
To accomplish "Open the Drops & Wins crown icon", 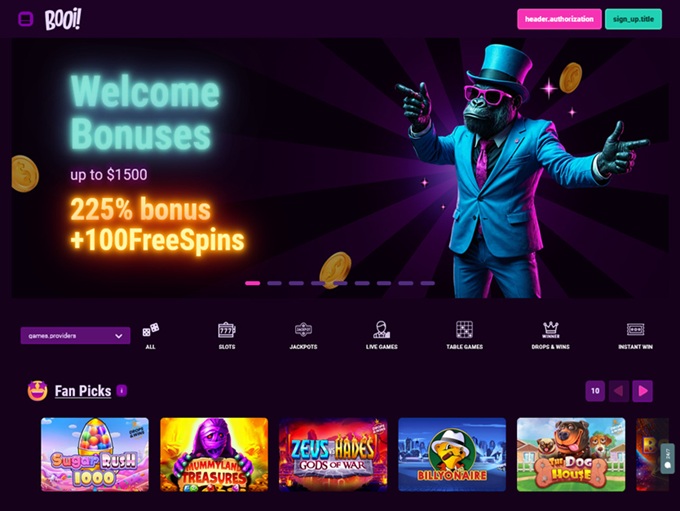I will [x=550, y=330].
